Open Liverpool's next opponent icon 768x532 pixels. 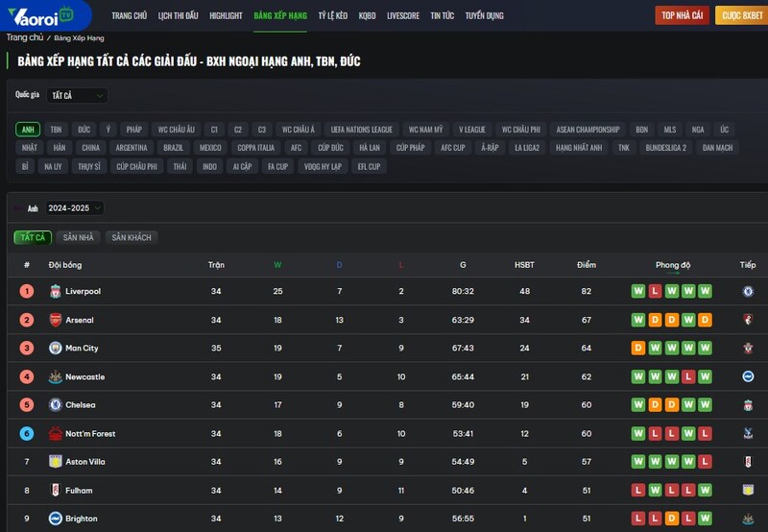click(748, 292)
